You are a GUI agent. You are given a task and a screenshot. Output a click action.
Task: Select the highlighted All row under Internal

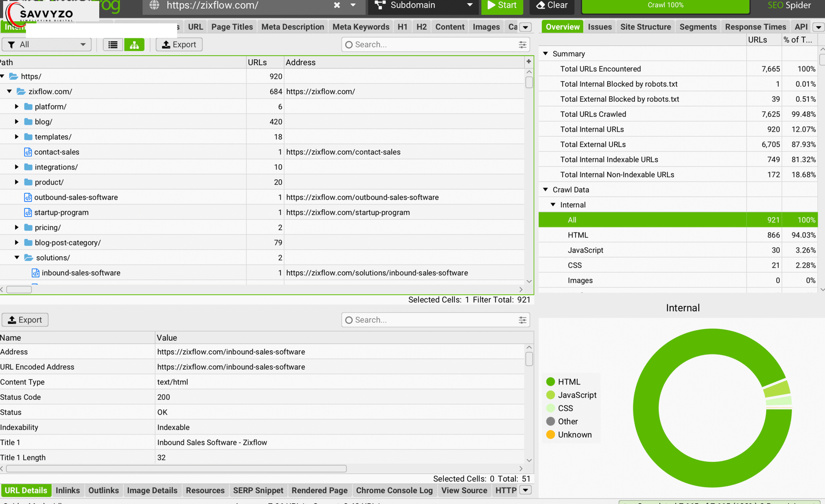(x=678, y=220)
